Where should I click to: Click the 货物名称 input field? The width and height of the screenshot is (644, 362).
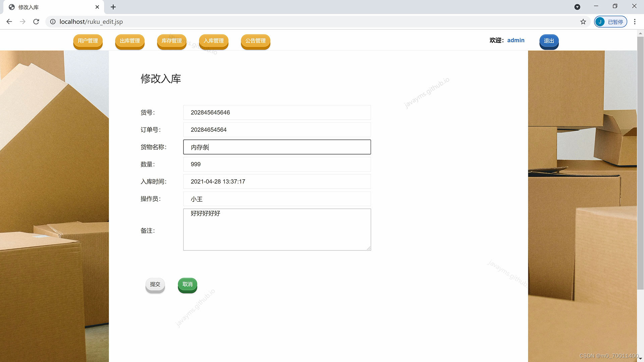277,147
